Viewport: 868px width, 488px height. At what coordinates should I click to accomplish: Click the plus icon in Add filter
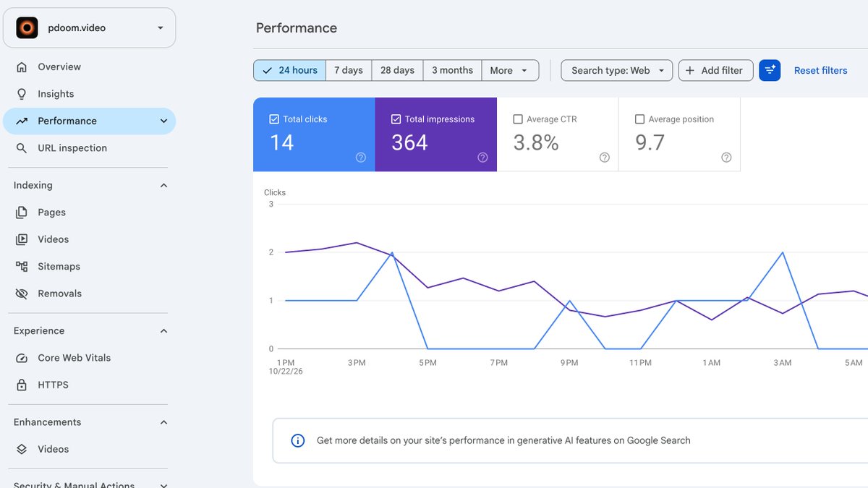(690, 70)
